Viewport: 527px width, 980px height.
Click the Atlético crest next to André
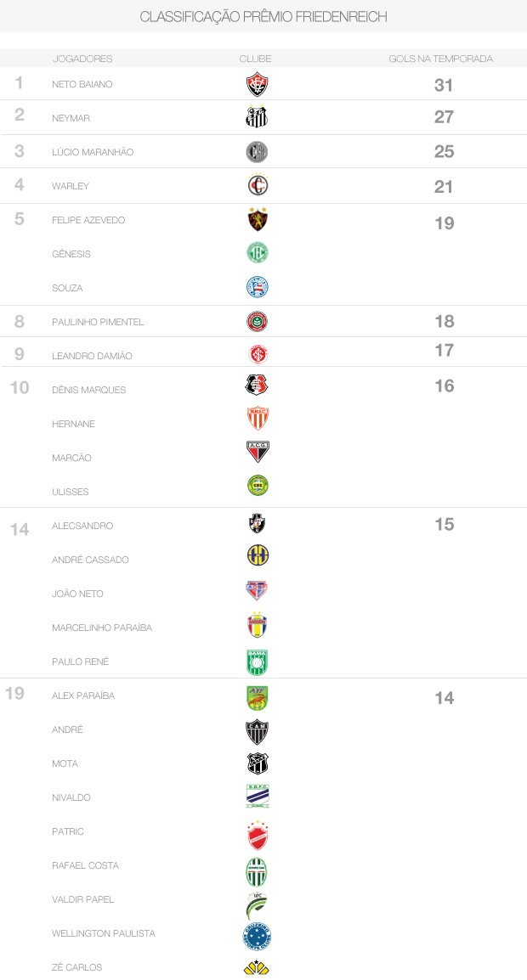(x=257, y=730)
